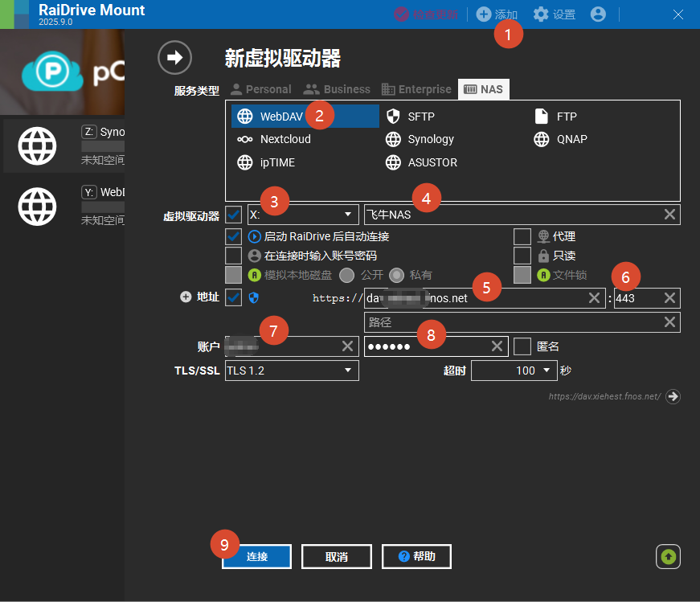Switch to the Business tab
The image size is (700, 602).
pos(337,89)
